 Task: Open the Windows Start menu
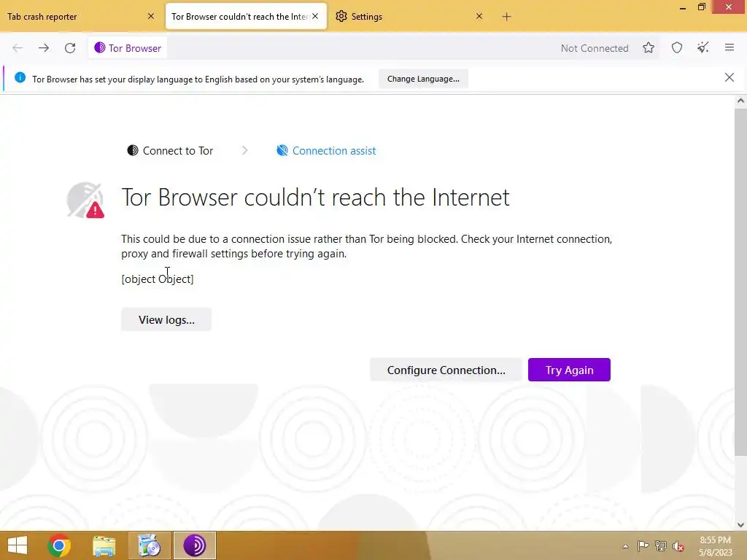(18, 545)
